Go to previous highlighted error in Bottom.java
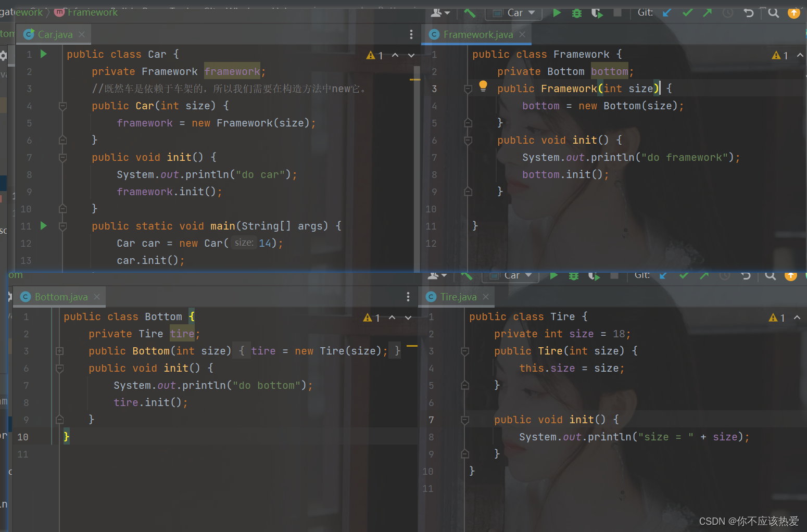Screen dimensions: 807x532 (x=392, y=318)
